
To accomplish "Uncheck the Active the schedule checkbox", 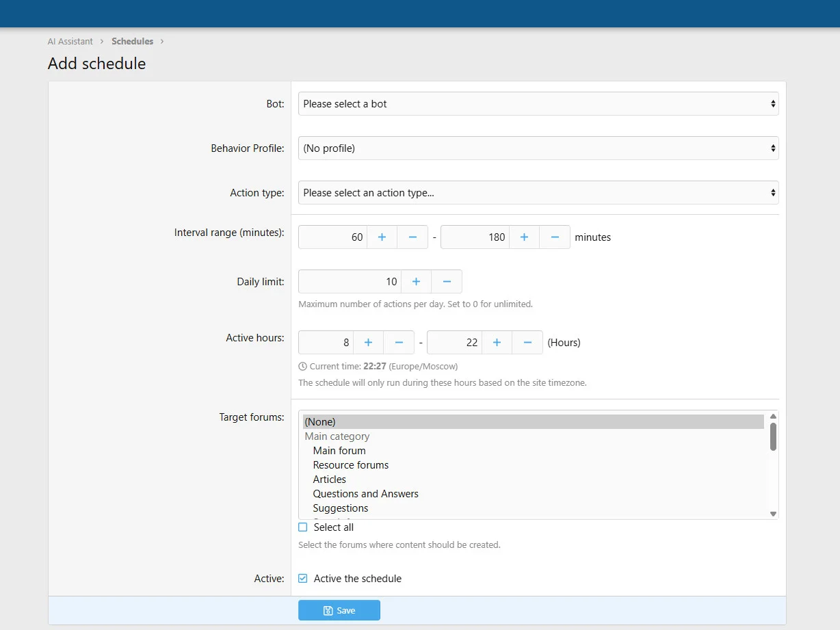I will point(303,579).
